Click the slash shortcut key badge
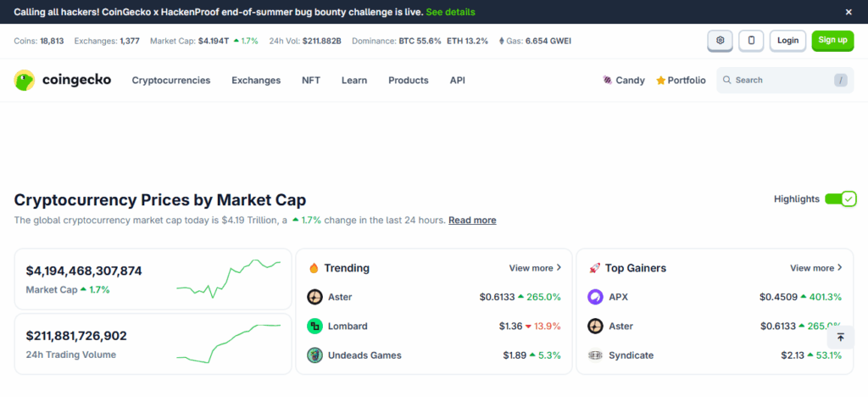The width and height of the screenshot is (868, 397). tap(840, 81)
